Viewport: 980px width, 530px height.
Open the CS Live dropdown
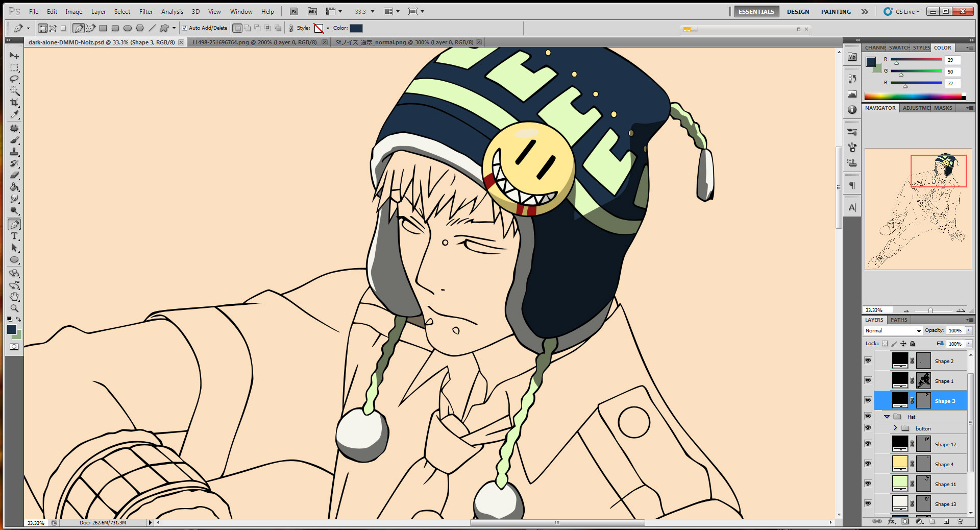tap(902, 12)
